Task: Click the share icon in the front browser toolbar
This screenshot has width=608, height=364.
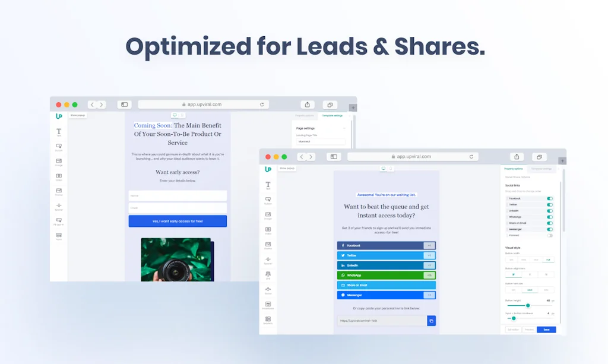Action: pyautogui.click(x=517, y=157)
